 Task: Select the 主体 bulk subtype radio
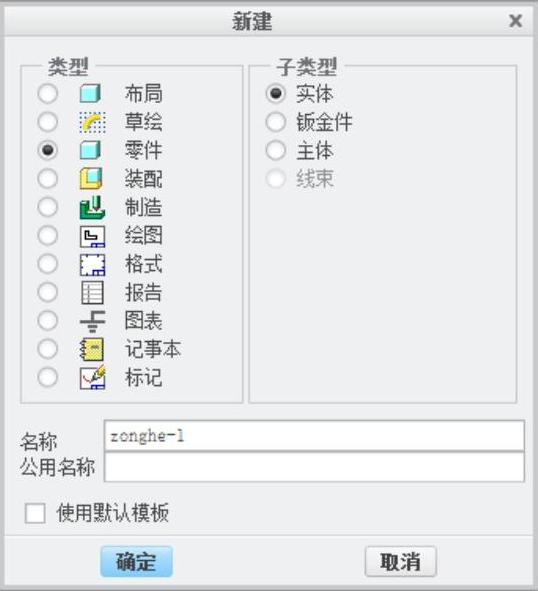[276, 150]
